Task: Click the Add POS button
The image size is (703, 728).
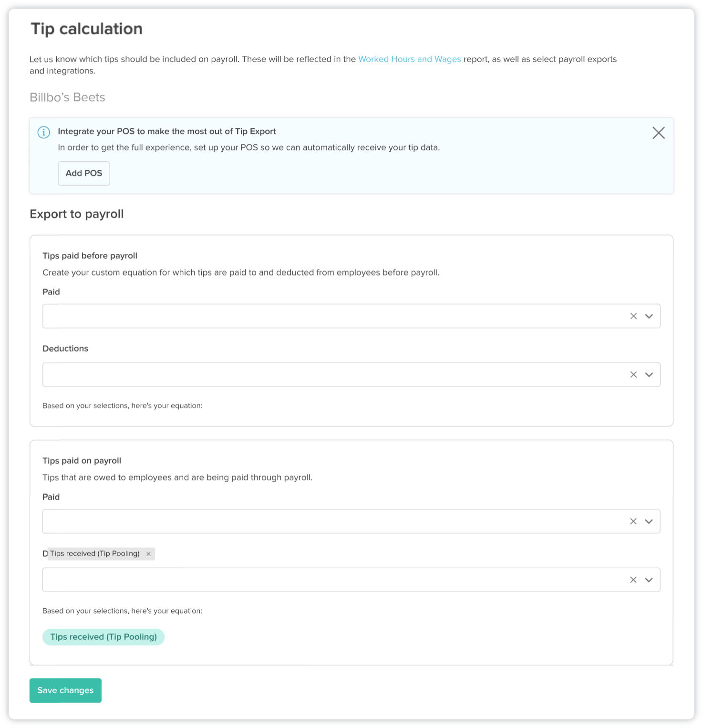Action: [83, 173]
